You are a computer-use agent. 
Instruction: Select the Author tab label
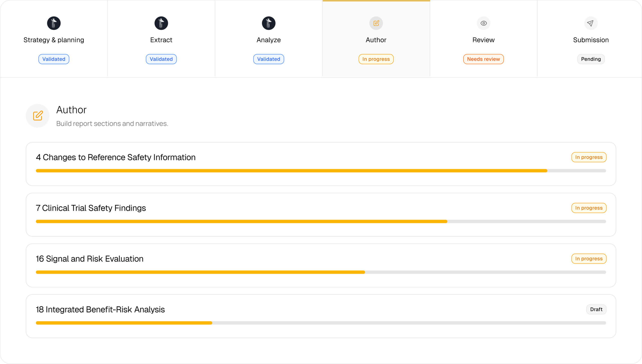click(x=376, y=40)
